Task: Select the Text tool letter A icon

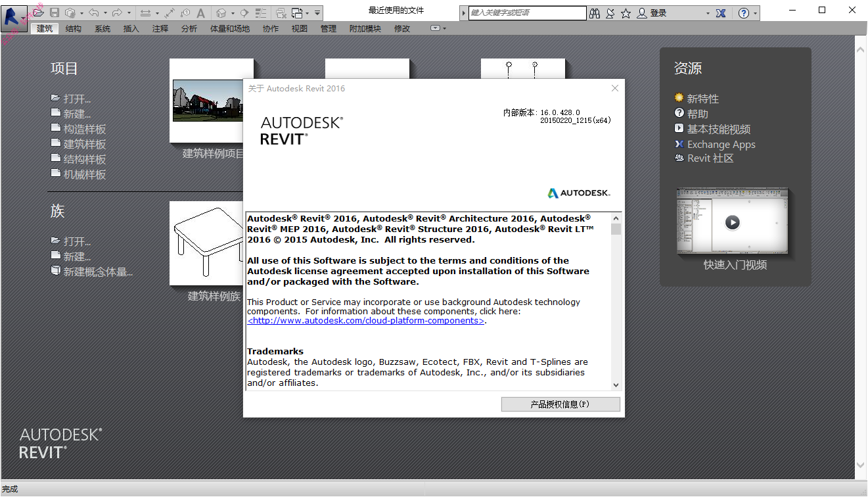Action: coord(201,12)
